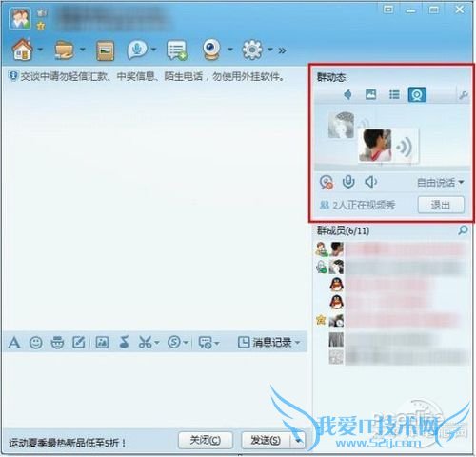Click the group avatar at top left

(x=20, y=18)
